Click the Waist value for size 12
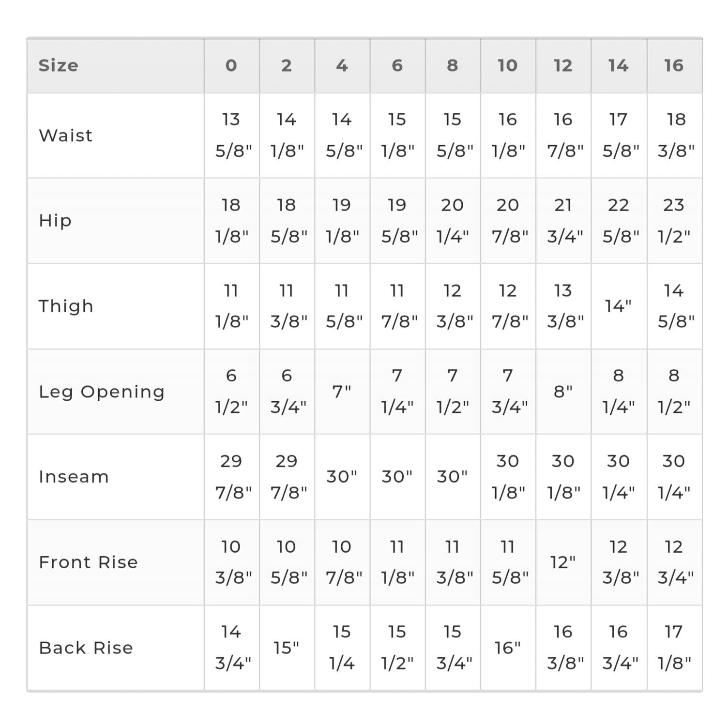 click(x=563, y=135)
